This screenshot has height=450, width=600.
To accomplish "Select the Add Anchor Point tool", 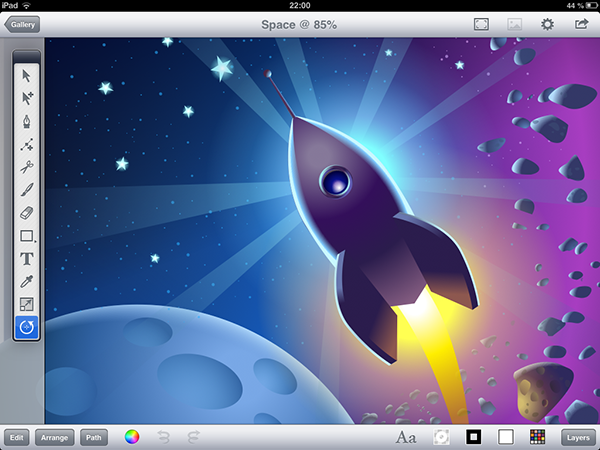I will 26,144.
